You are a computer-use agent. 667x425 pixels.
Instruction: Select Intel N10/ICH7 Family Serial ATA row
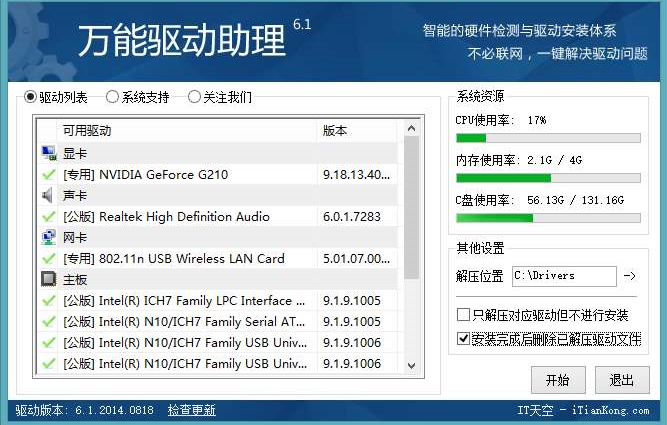pos(219,321)
